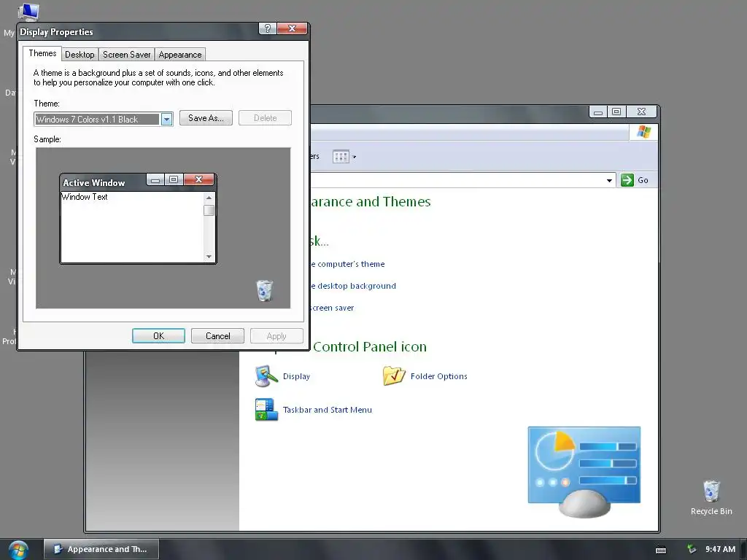The height and width of the screenshot is (560, 747).
Task: Click the sample window scrollbar thumb
Action: click(209, 210)
